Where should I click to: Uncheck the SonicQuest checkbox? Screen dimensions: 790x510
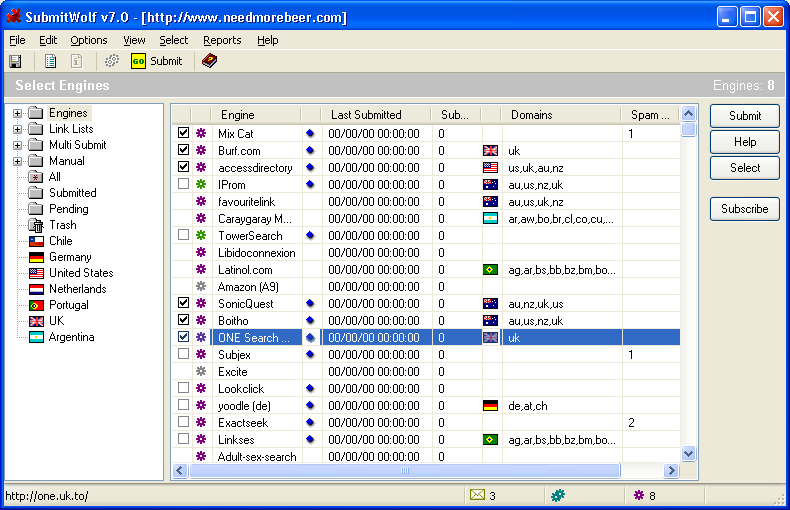coord(183,303)
